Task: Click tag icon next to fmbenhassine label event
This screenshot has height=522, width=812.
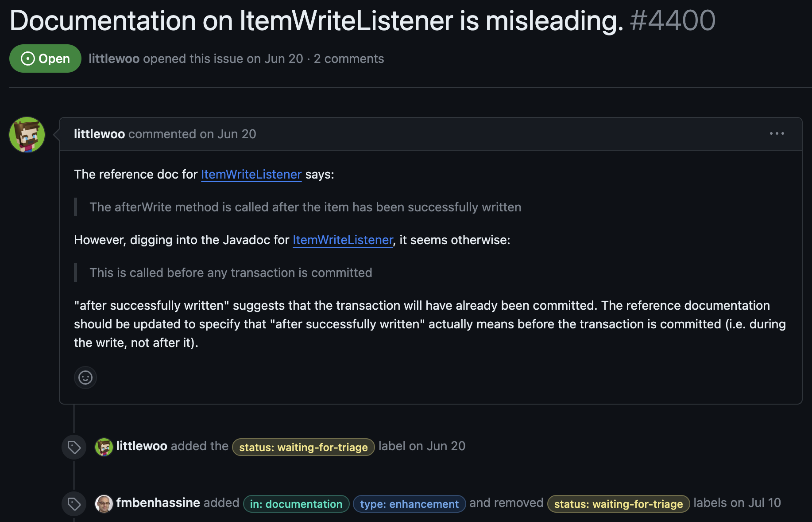Action: 74,504
